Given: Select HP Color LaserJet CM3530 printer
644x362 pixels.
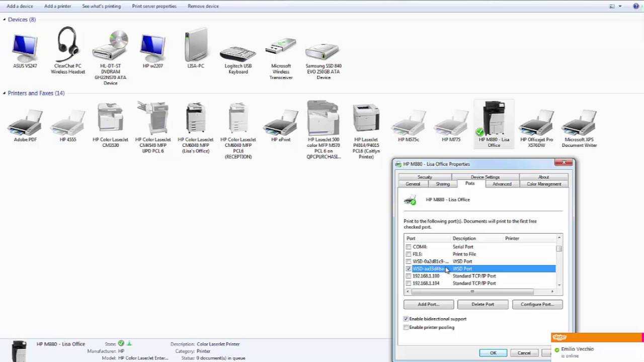Looking at the screenshot, I should 110,124.
